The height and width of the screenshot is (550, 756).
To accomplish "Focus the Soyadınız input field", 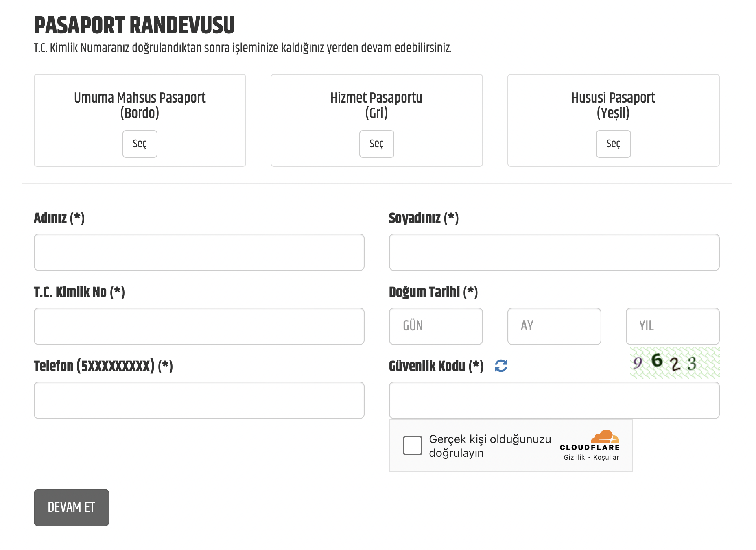I will click(554, 252).
